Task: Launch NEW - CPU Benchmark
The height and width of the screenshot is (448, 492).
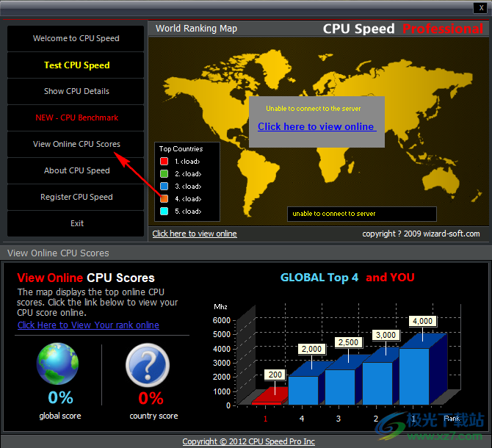Action: 76,118
